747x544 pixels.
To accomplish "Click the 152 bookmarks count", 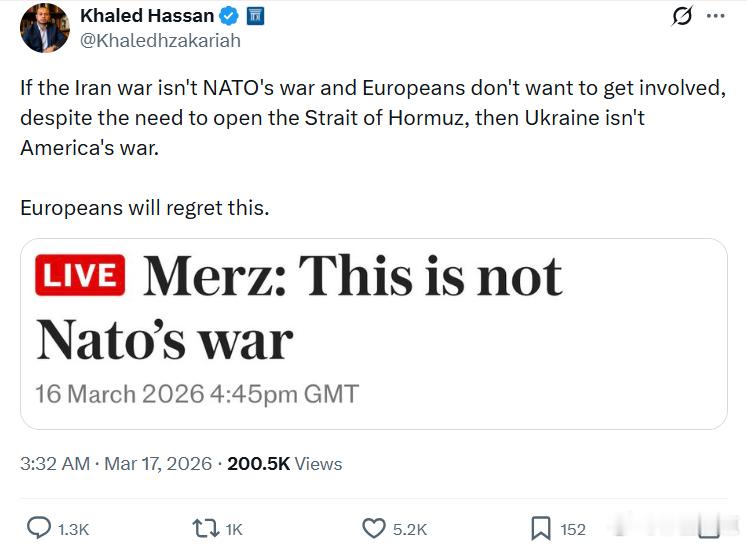I will tap(573, 529).
